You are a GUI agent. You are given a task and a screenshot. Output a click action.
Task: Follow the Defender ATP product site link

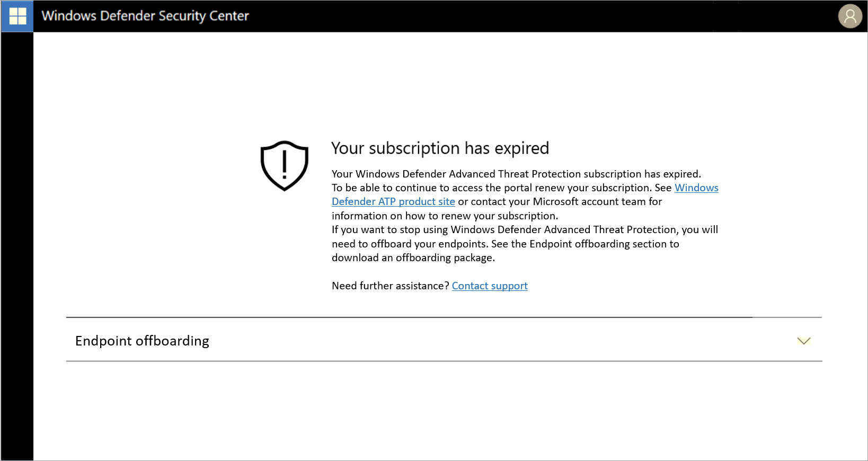tap(393, 202)
